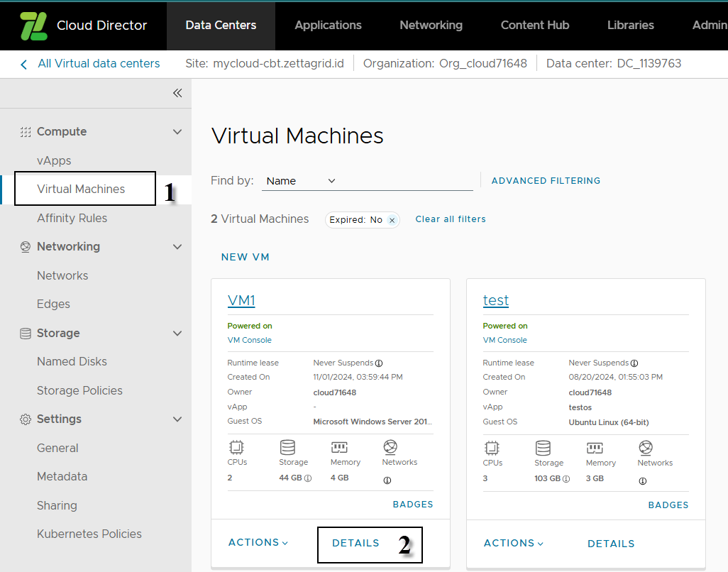Viewport: 728px width, 572px height.
Task: Click the Compute grid icon in sidebar
Action: (x=26, y=132)
